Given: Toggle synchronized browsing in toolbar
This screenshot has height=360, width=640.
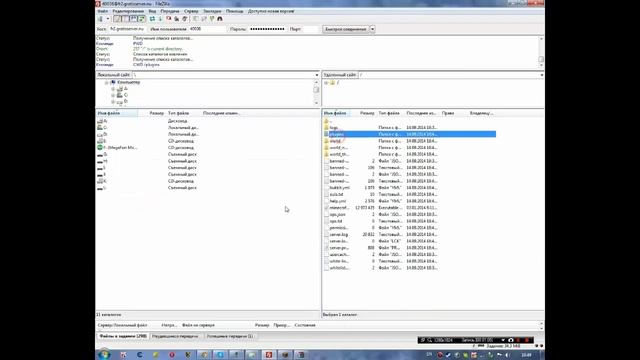Looking at the screenshot, I should click(x=212, y=19).
